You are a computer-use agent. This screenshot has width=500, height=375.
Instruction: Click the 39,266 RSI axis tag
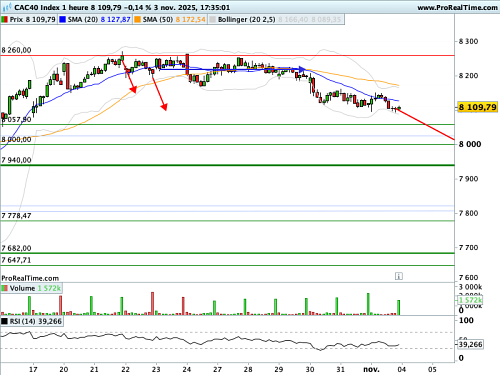(470, 344)
